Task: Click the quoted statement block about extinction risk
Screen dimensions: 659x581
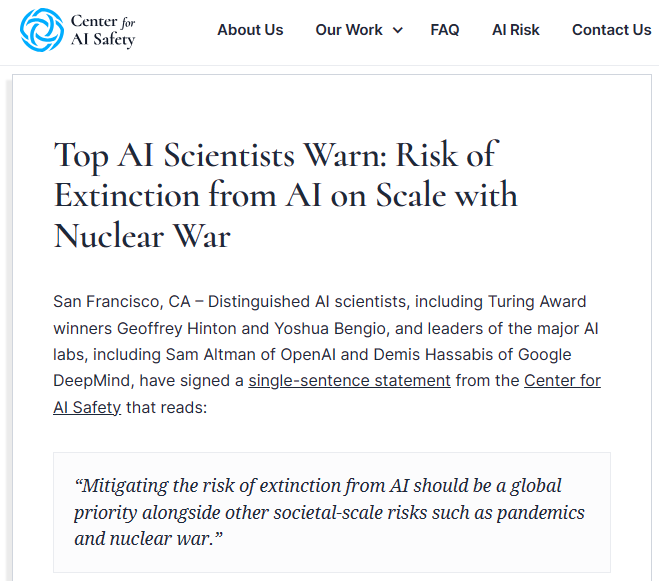Action: pyautogui.click(x=331, y=512)
